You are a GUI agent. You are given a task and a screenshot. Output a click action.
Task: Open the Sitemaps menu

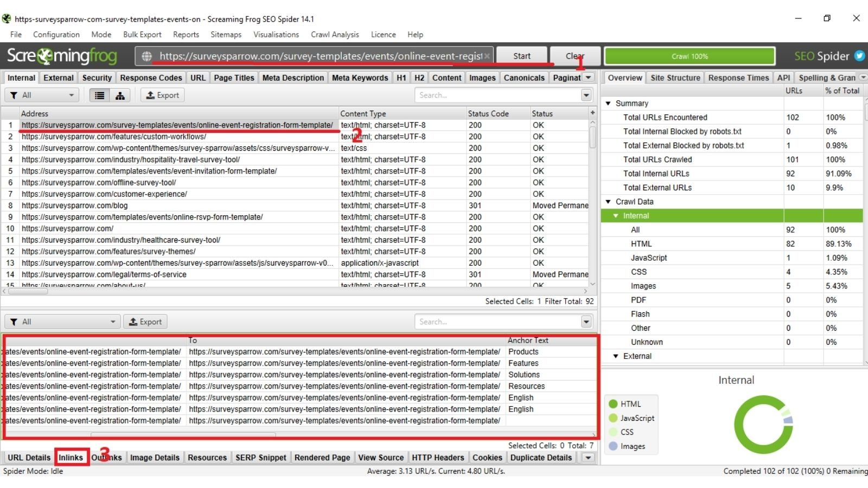pyautogui.click(x=226, y=35)
